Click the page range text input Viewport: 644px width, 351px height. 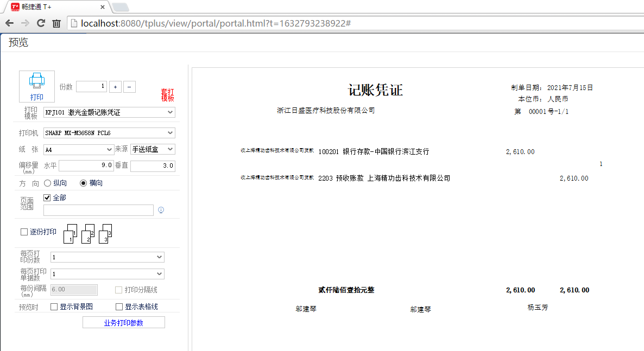99,210
